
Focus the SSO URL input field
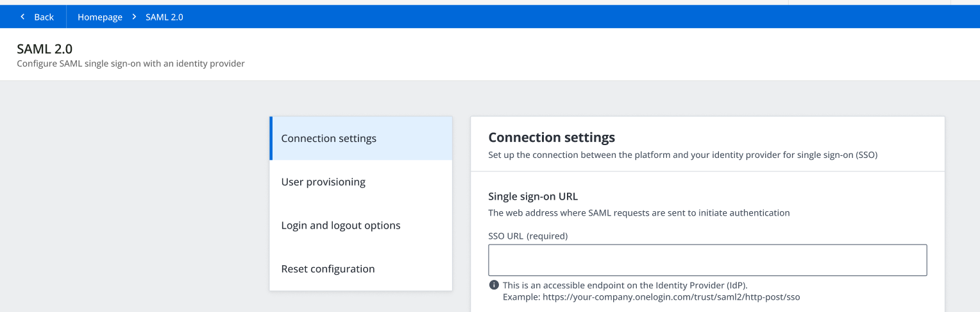click(x=707, y=260)
